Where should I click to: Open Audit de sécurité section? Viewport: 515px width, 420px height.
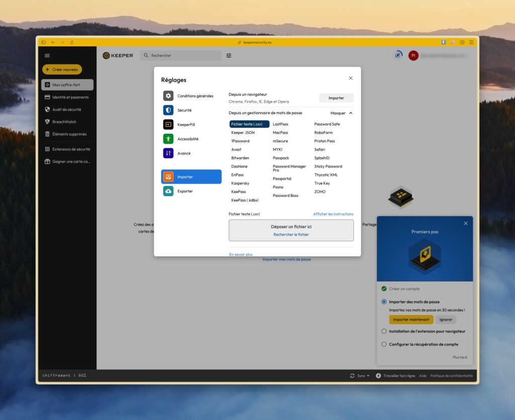point(67,110)
